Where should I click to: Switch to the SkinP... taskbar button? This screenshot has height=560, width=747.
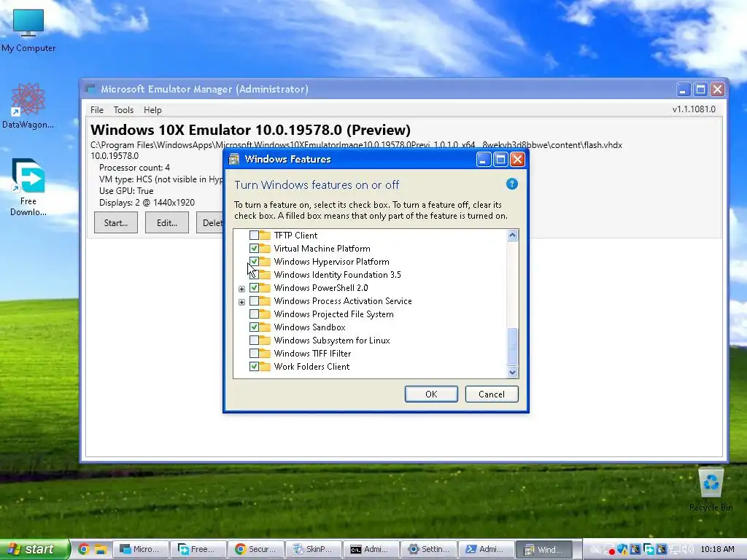pos(313,549)
